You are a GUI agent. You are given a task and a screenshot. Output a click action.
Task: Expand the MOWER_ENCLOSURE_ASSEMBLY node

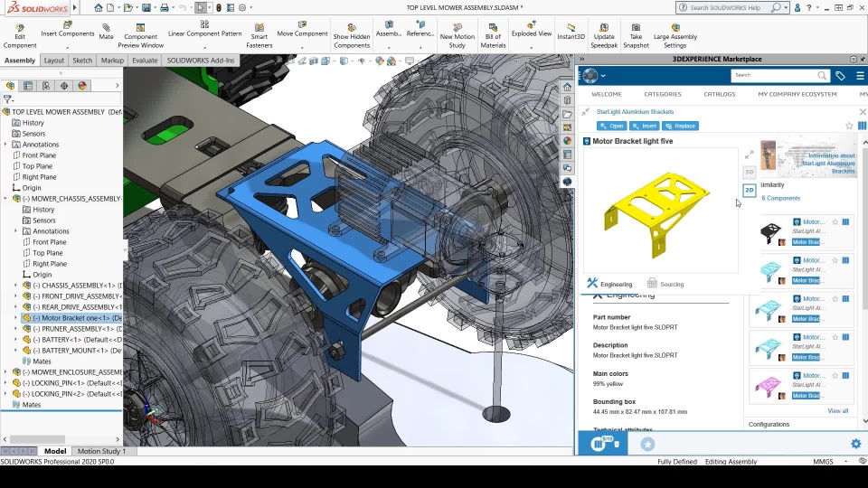(6, 372)
